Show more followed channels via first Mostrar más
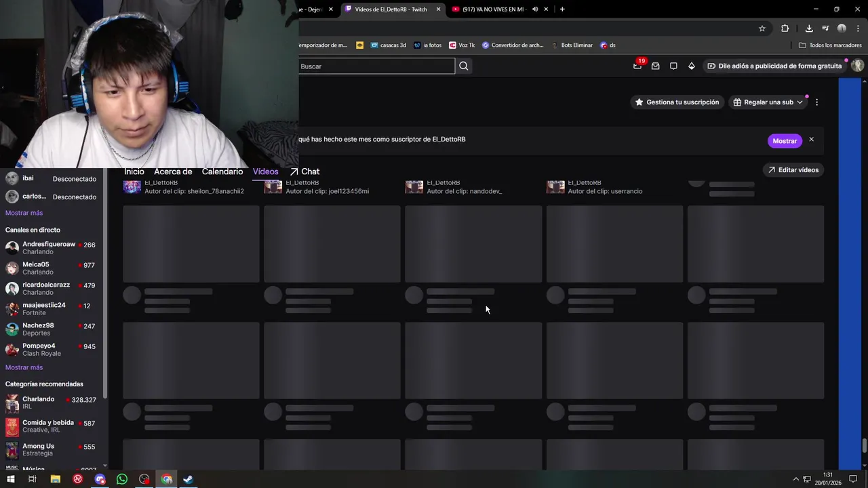Image resolution: width=868 pixels, height=488 pixels. [x=24, y=213]
